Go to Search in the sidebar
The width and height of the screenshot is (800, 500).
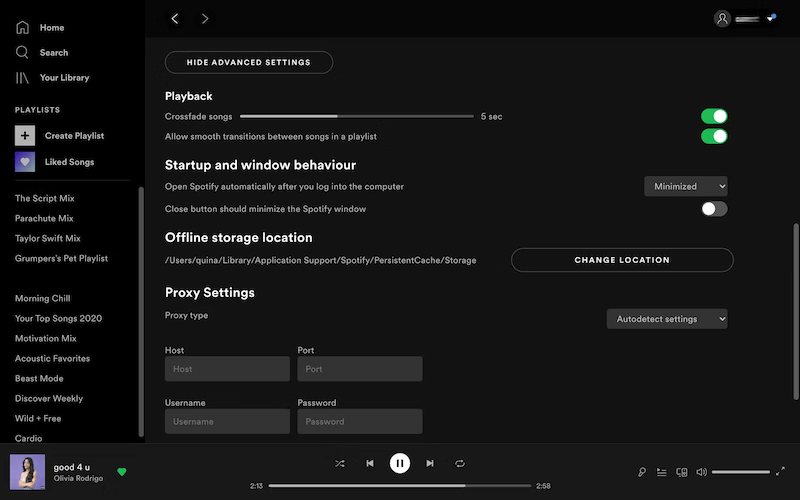[53, 52]
